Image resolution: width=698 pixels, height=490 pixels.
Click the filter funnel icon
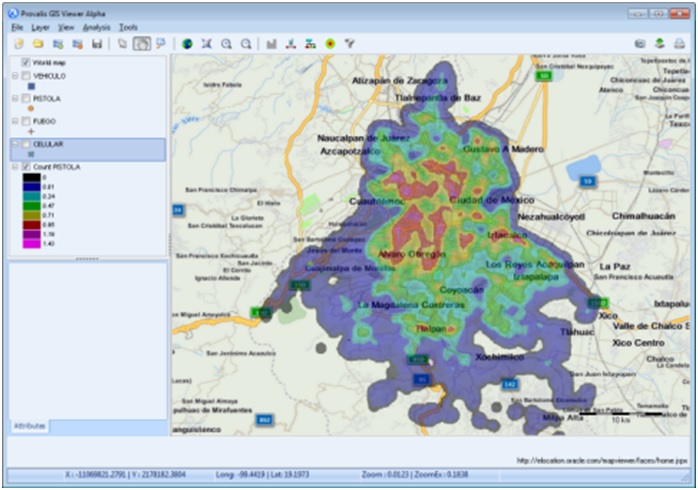point(350,44)
